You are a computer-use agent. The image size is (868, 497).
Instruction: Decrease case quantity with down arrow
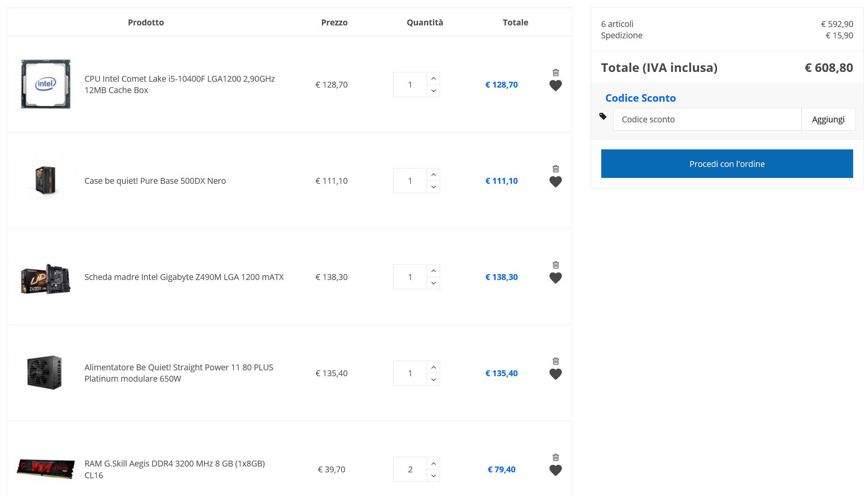click(433, 187)
